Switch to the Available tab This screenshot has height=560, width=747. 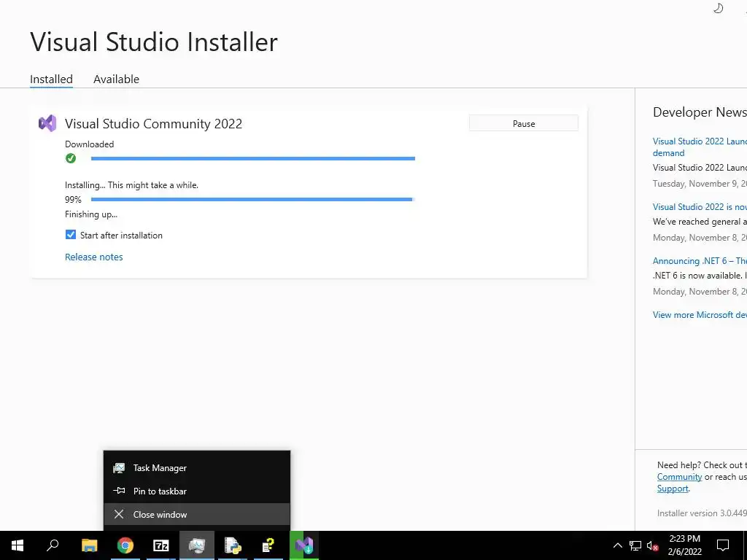(116, 79)
